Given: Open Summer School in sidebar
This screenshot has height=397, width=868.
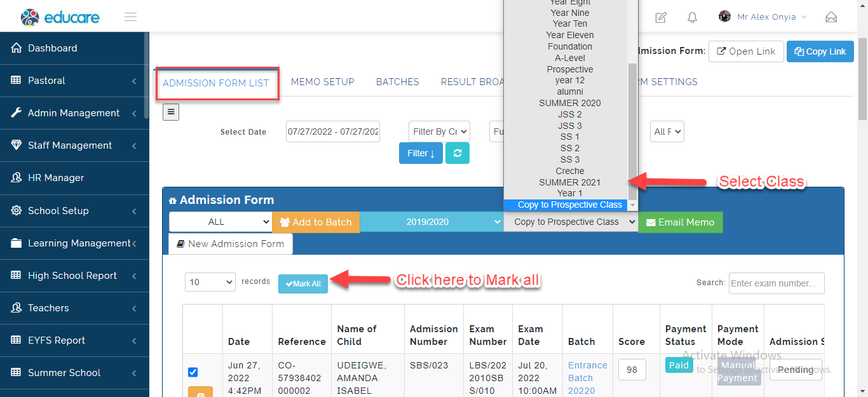Looking at the screenshot, I should coord(74,373).
